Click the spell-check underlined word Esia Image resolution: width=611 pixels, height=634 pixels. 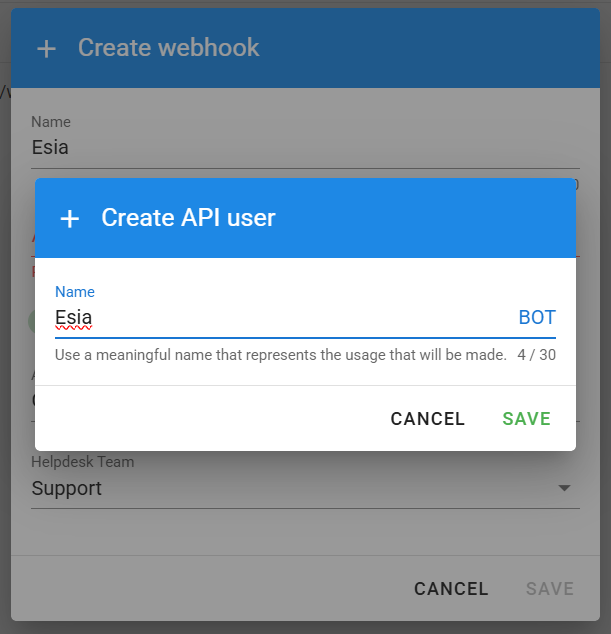[74, 317]
